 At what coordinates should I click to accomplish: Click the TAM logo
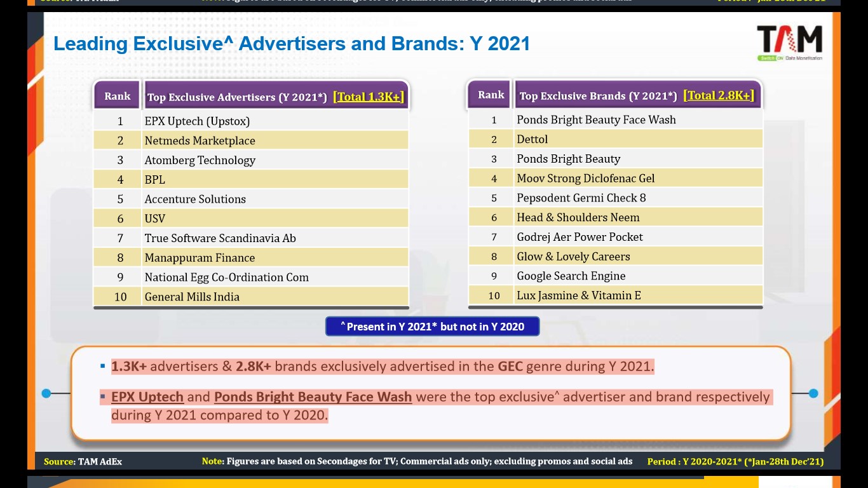click(x=789, y=43)
